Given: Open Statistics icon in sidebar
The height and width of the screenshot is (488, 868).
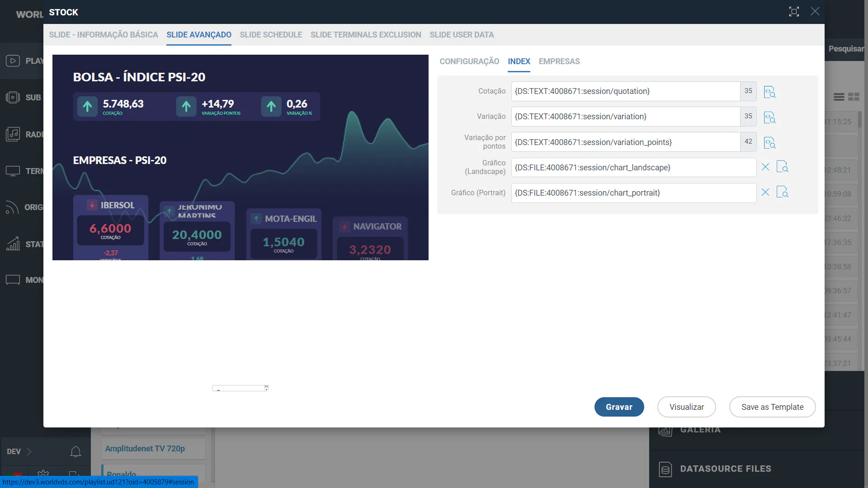Looking at the screenshot, I should point(13,244).
